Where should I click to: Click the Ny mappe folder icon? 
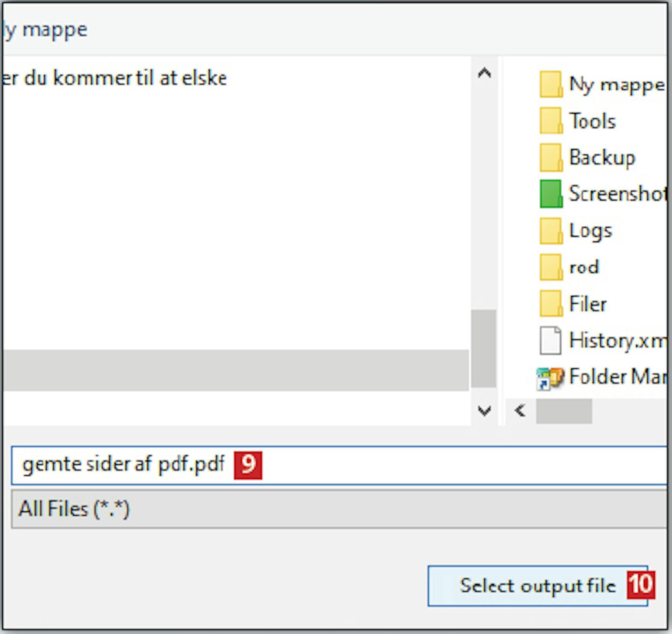[x=551, y=84]
